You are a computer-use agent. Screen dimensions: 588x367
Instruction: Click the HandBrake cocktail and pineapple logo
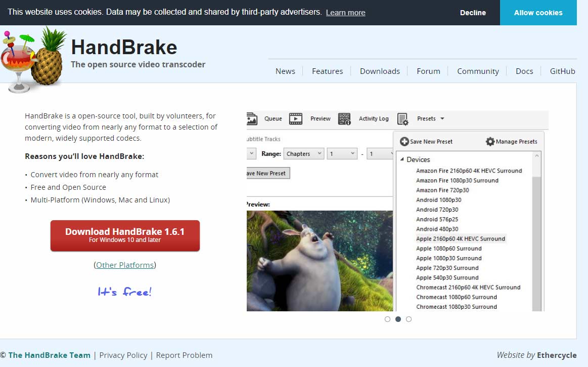(x=33, y=59)
